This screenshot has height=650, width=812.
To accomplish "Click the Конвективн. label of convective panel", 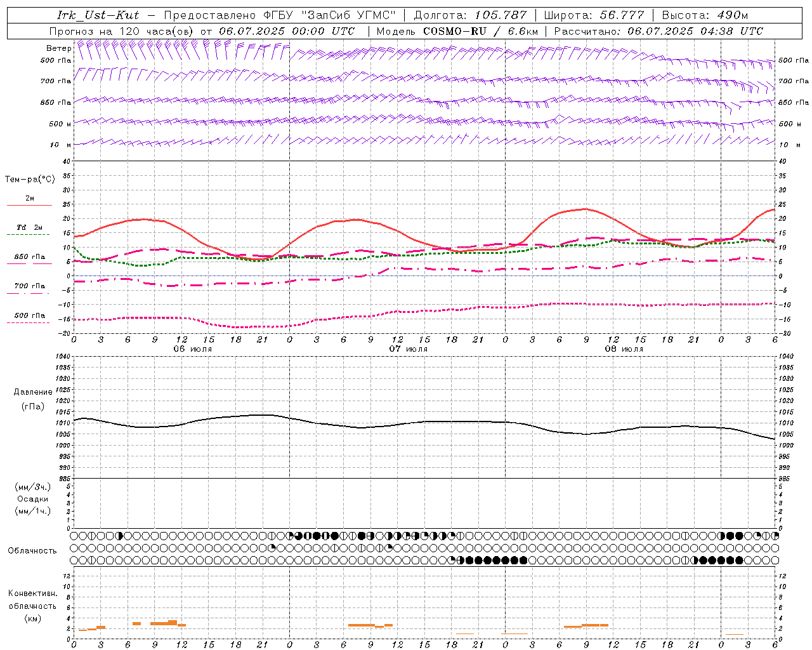I will click(33, 594).
